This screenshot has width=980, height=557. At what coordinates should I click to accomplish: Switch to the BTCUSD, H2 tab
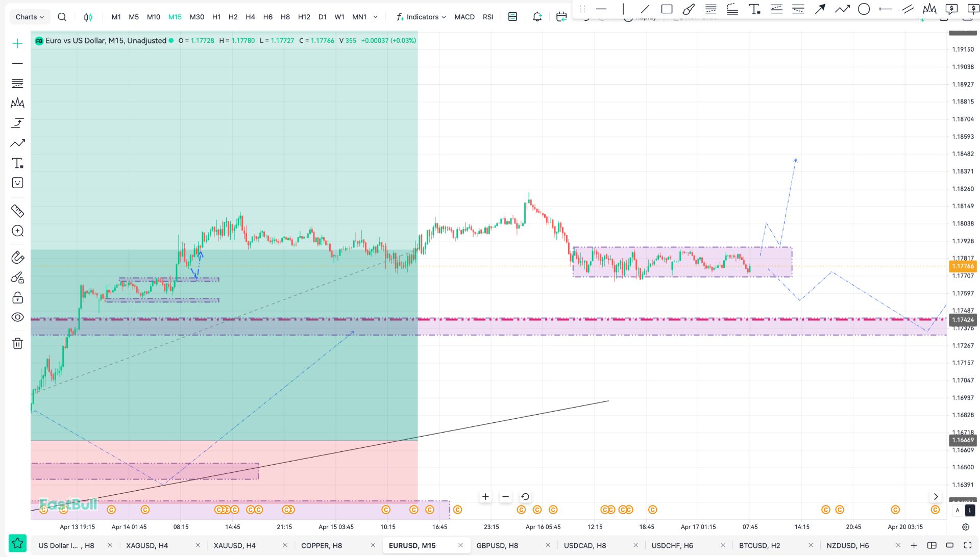tap(759, 545)
